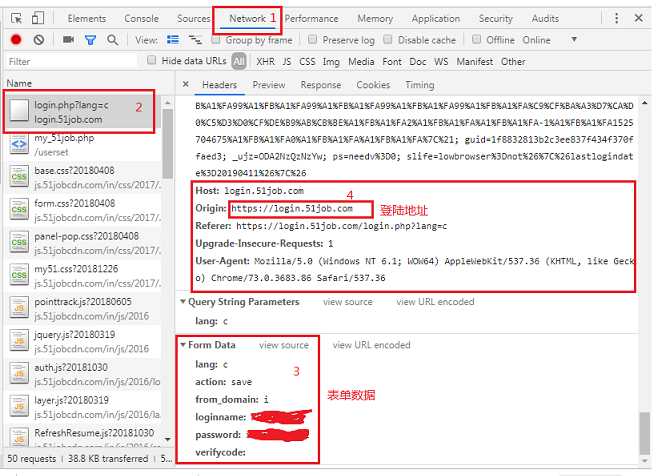This screenshot has width=659, height=476.
Task: Switch to the Console tab
Action: [x=141, y=18]
